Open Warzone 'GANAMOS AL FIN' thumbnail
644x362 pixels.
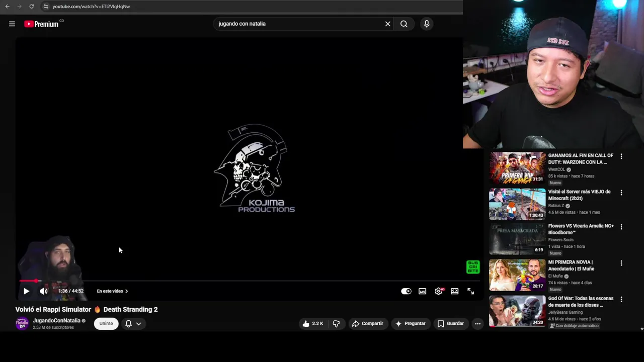517,168
